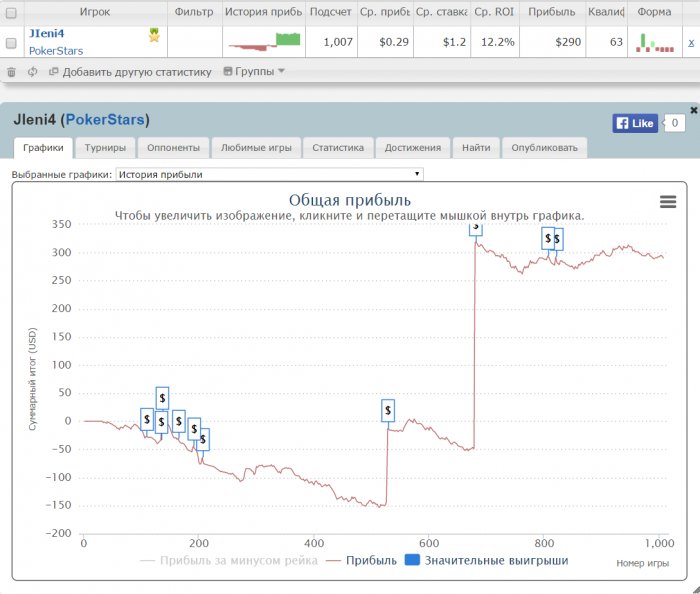Click Добавить другую статистику
This screenshot has height=594, width=700.
130,72
